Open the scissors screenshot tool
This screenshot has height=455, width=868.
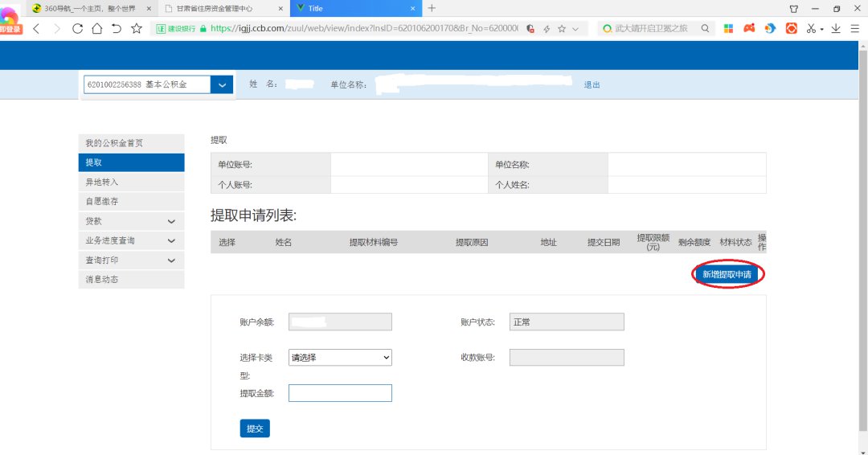tap(812, 28)
